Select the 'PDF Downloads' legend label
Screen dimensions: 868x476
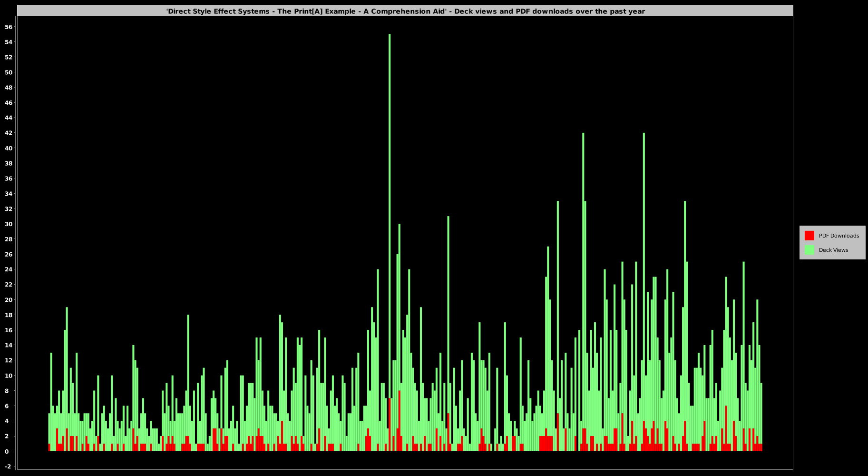(x=839, y=236)
